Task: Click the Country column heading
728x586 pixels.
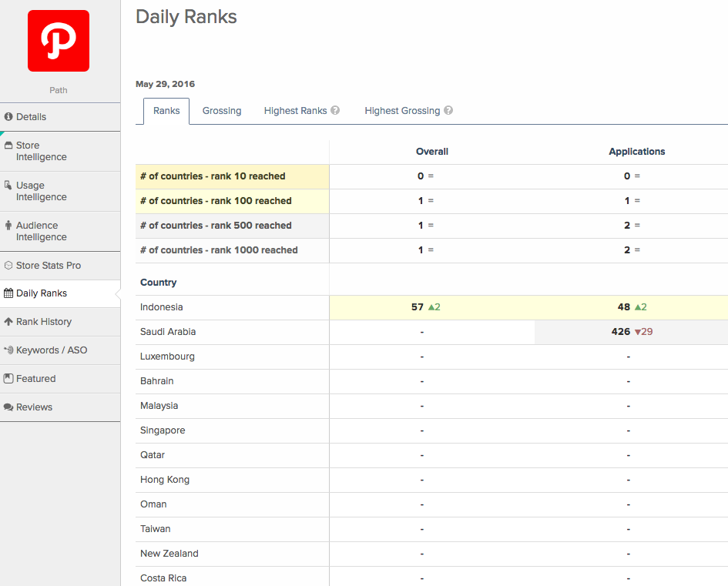Action: [159, 282]
